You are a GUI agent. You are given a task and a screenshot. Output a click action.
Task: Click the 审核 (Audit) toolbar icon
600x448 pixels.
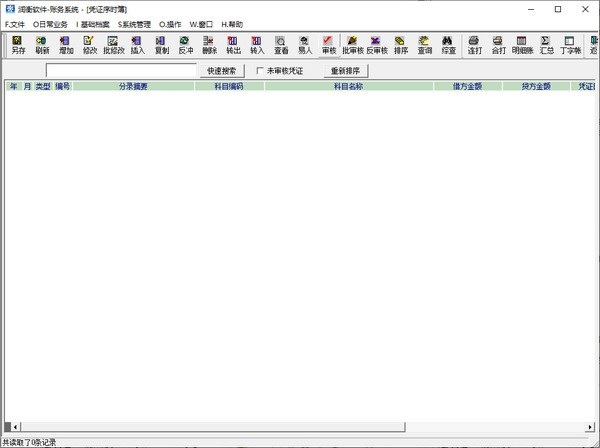pyautogui.click(x=329, y=44)
